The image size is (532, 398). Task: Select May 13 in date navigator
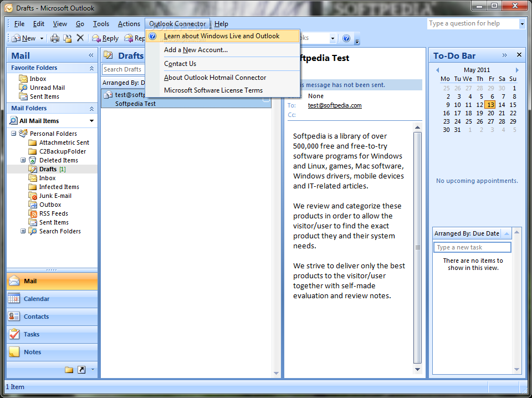(x=490, y=105)
